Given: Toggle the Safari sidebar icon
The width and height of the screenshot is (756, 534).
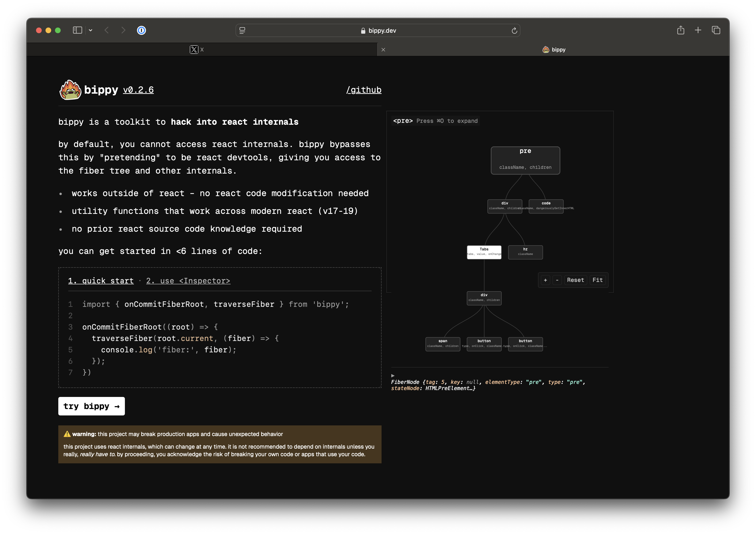Looking at the screenshot, I should [x=77, y=30].
